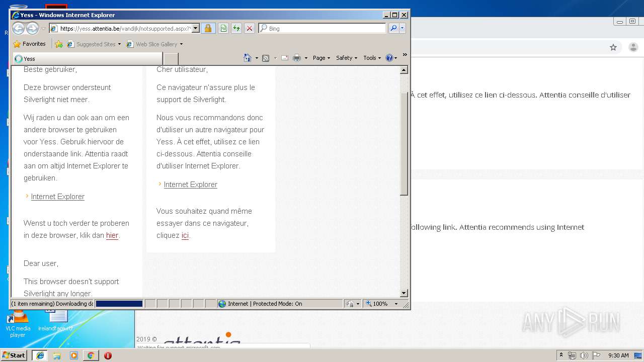This screenshot has width=644, height=362.
Task: Show hidden system tray icons arrow
Action: (x=561, y=355)
